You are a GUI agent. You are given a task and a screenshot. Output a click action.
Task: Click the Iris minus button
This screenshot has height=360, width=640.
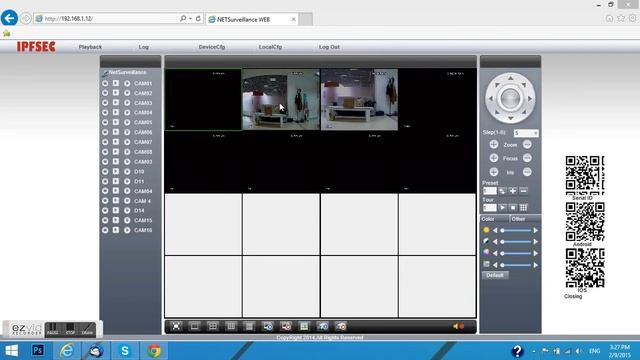527,172
